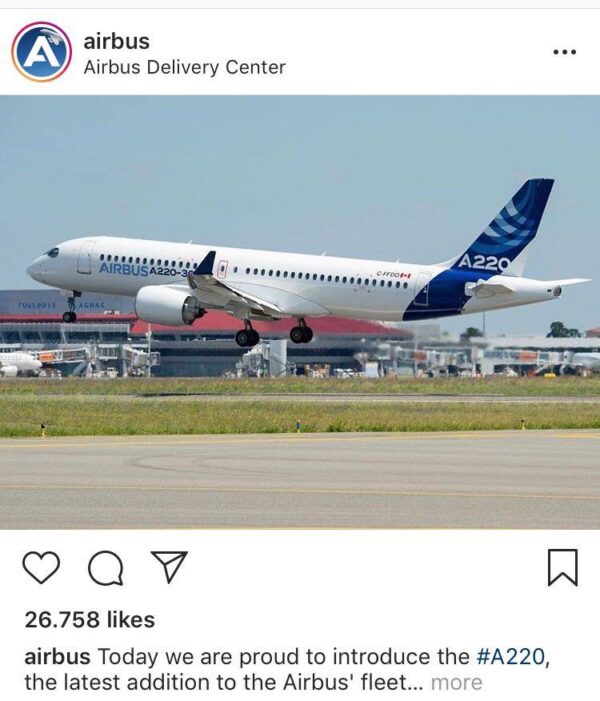Like the post with the heart icon
Screen dimensions: 600x701
click(x=41, y=567)
